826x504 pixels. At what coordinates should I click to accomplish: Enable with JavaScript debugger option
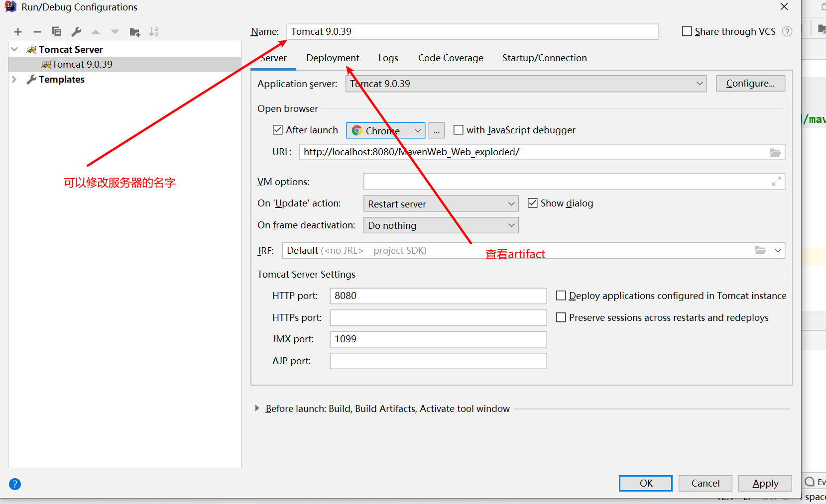coord(459,130)
